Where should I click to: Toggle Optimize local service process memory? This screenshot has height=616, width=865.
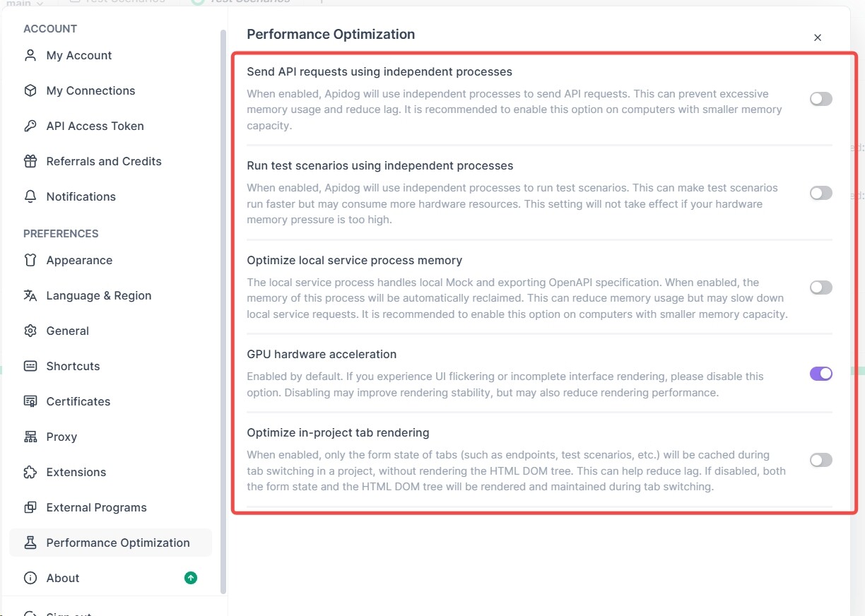click(820, 288)
